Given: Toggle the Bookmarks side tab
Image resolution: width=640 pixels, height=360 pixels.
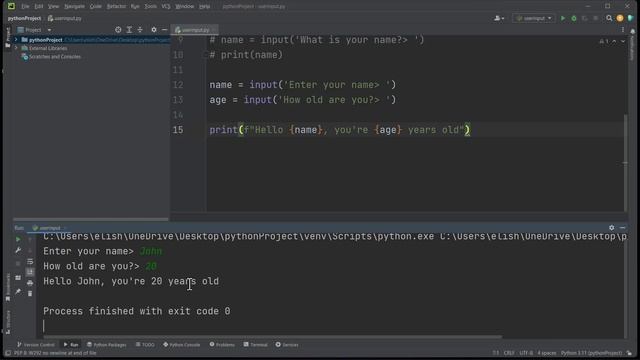Looking at the screenshot, I should 8,288.
